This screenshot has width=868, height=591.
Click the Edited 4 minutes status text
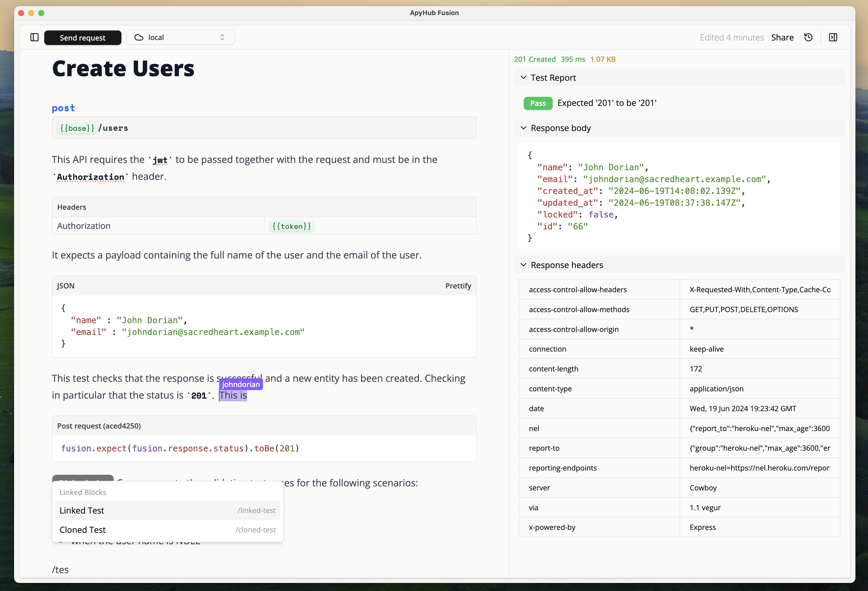732,37
